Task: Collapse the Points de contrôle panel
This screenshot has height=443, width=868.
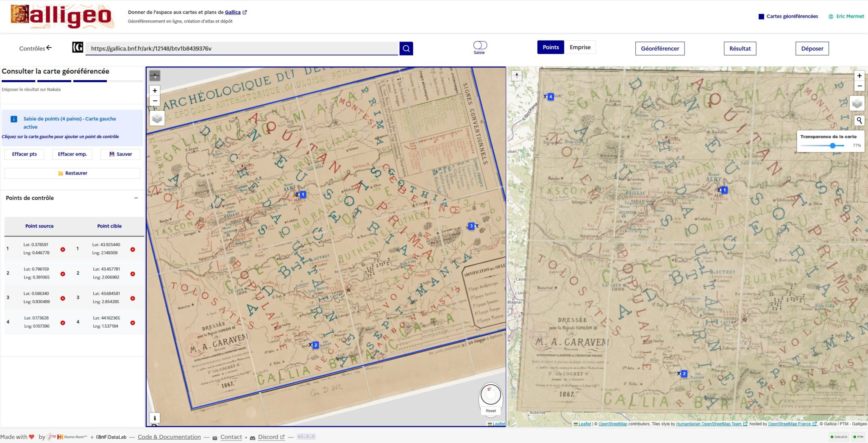Action: tap(136, 198)
